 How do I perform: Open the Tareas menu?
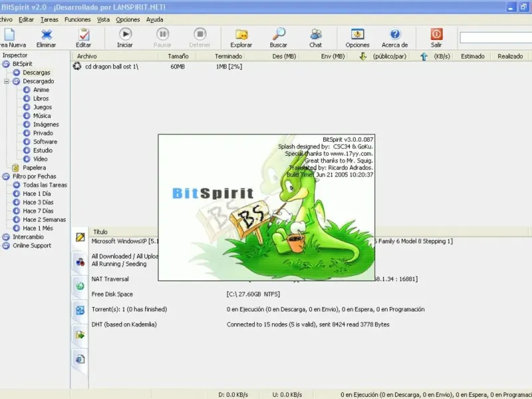tap(49, 20)
